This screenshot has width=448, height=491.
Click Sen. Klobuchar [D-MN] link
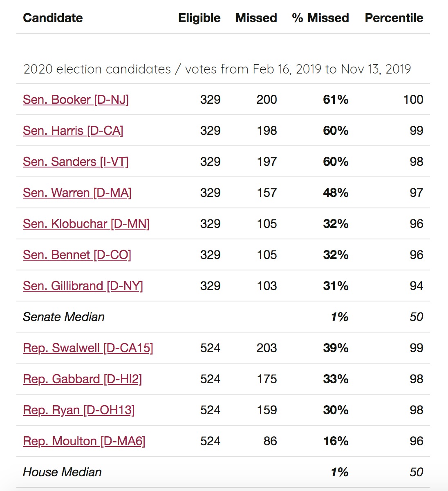(x=86, y=224)
